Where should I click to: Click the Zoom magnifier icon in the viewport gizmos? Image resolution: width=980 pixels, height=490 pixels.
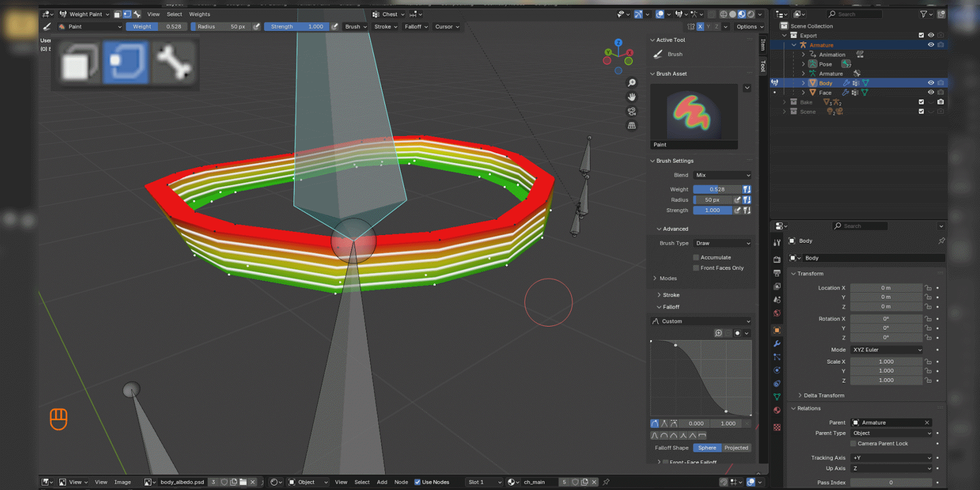(632, 83)
